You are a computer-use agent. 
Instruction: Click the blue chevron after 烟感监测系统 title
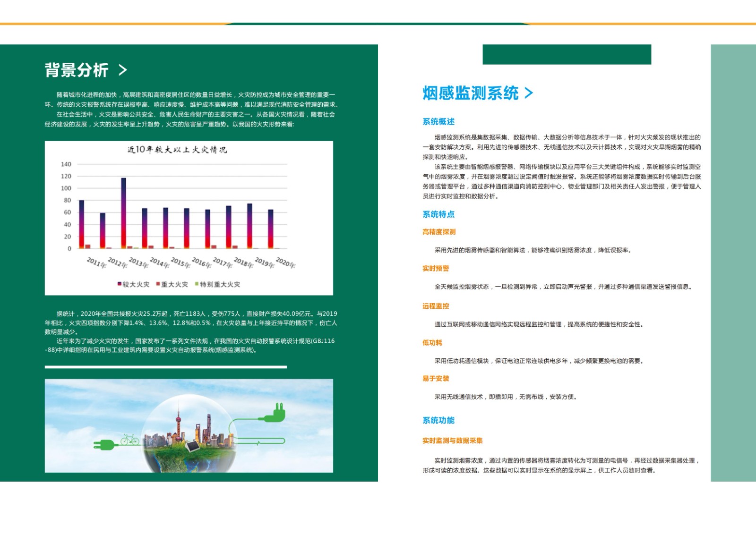529,93
